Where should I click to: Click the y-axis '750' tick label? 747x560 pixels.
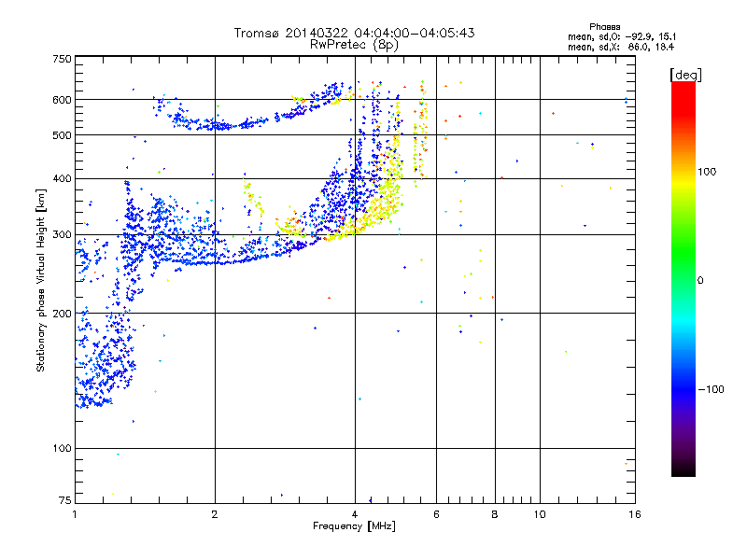(62, 59)
